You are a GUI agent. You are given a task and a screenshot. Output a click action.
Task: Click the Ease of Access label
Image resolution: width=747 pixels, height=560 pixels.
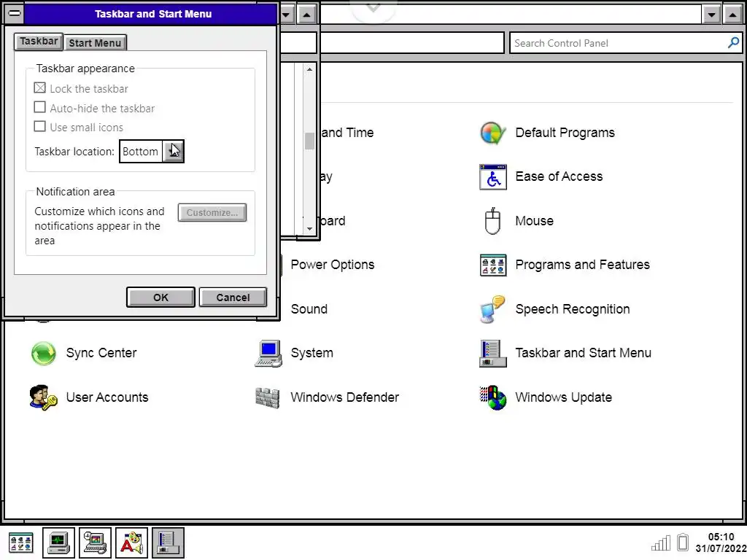click(x=559, y=176)
